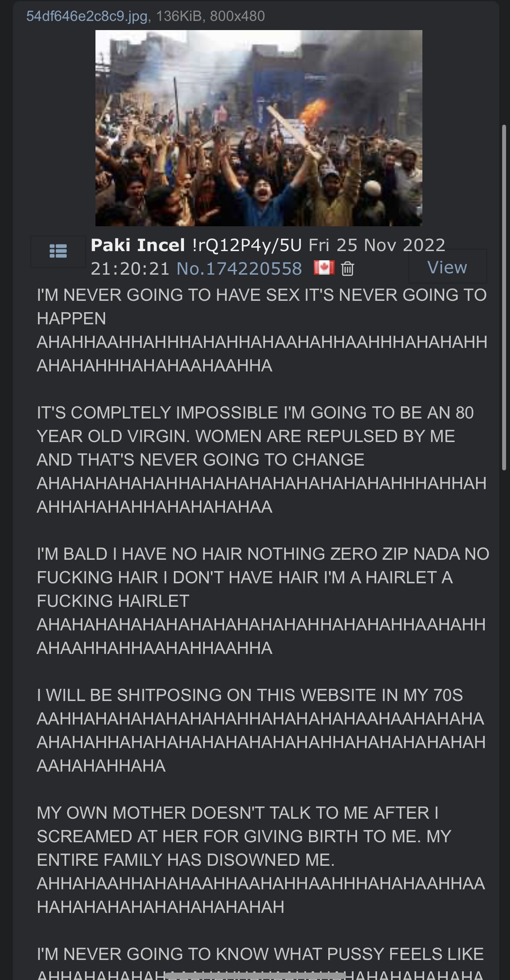This screenshot has width=510, height=980.
Task: Click the file info 136KiB, 800x480
Action: [x=211, y=16]
